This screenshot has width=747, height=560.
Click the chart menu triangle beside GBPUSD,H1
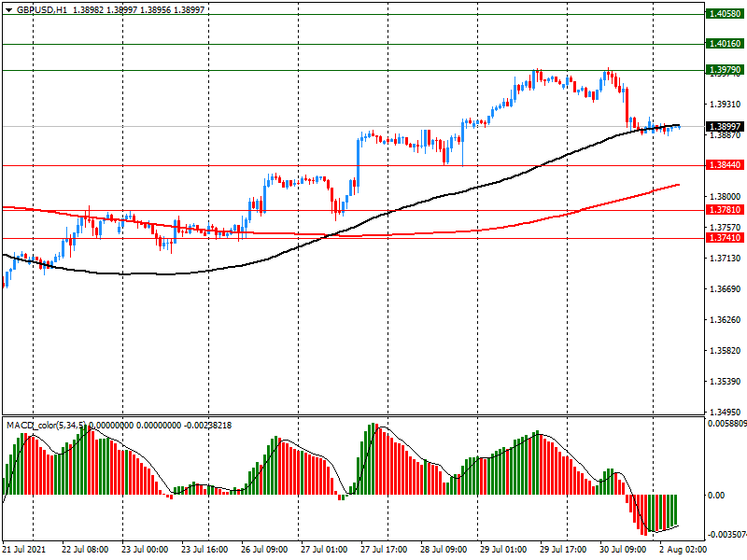(8, 10)
